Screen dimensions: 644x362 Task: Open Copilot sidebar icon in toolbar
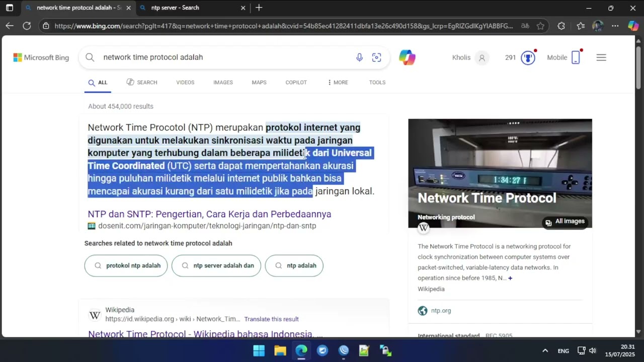click(633, 26)
